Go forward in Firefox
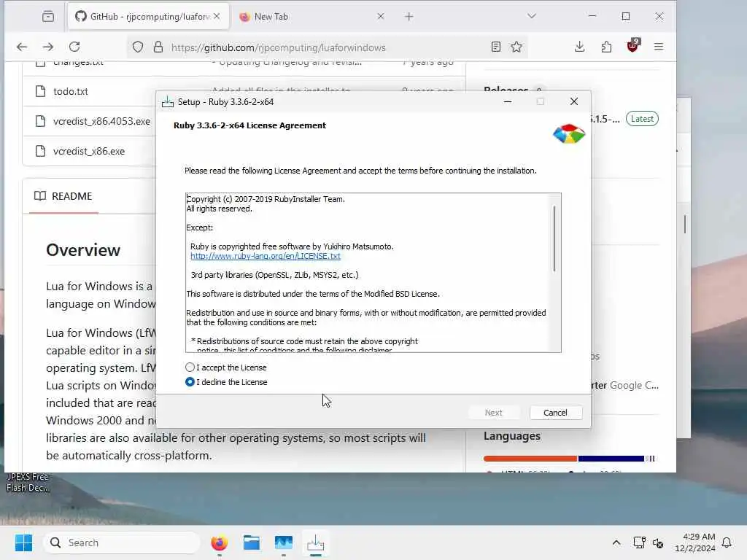747x560 pixels. pos(48,47)
